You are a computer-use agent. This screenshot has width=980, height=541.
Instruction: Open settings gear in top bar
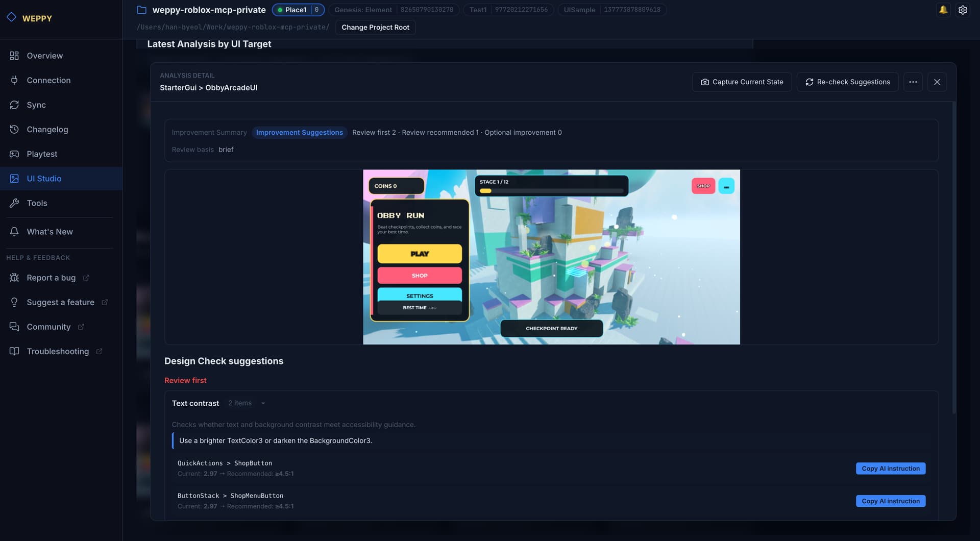tap(963, 10)
